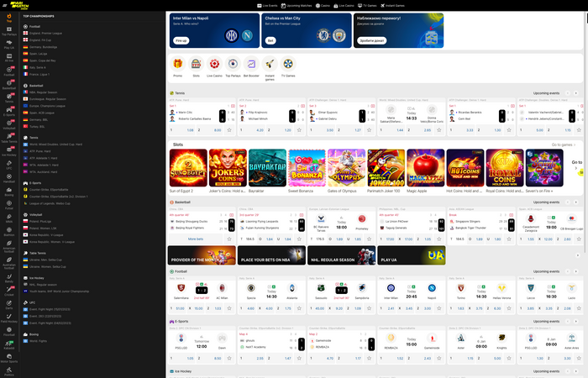Select Motor Sports in the left sidebar
Image resolution: width=588 pixels, height=378 pixels.
click(x=9, y=359)
